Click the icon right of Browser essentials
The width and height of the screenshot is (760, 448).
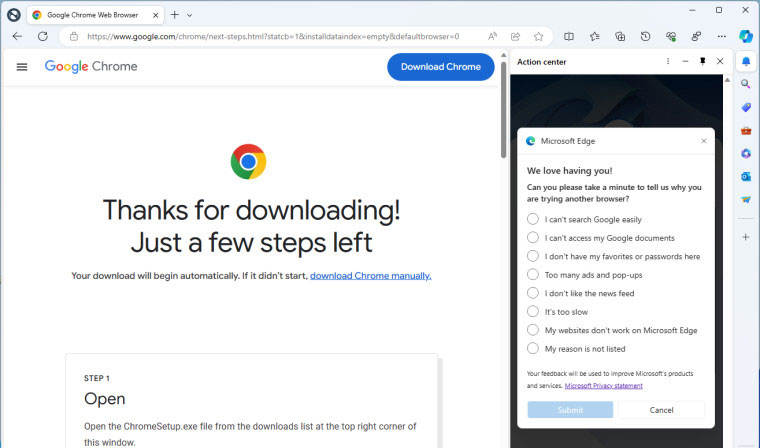[x=697, y=36]
